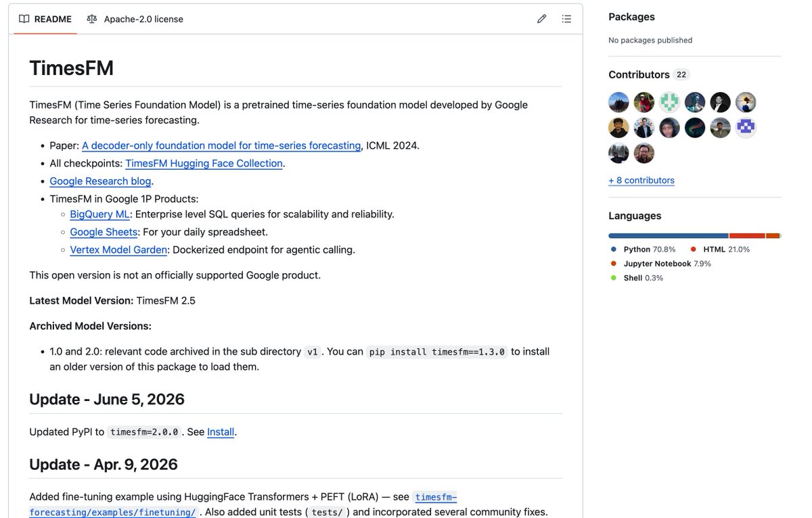
Task: Open the purple pixel identicon contributor avatar
Action: pyautogui.click(x=746, y=128)
